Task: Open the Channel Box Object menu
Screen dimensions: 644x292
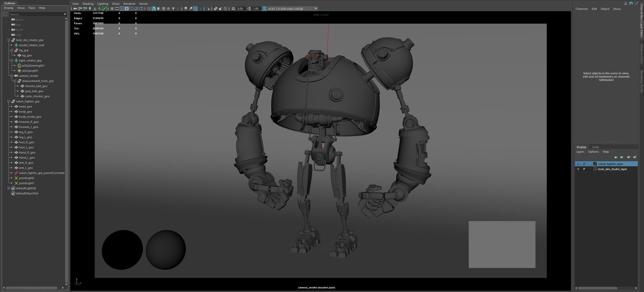Action: coord(605,9)
